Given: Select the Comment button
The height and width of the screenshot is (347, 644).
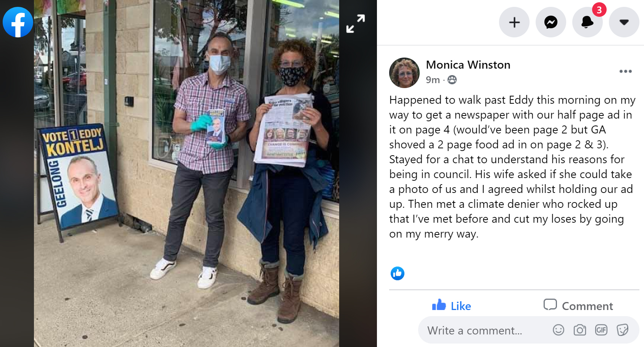Looking at the screenshot, I should (578, 305).
